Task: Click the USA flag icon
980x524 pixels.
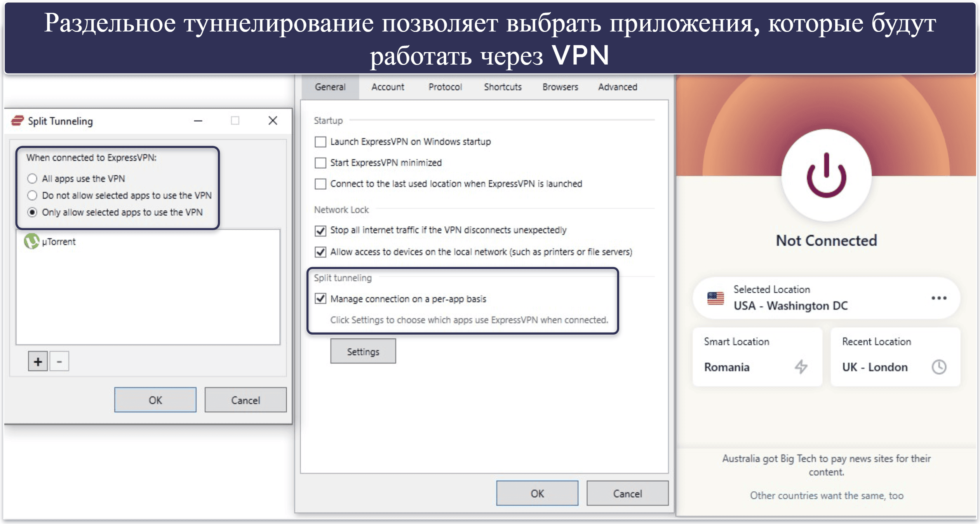Action: (715, 299)
